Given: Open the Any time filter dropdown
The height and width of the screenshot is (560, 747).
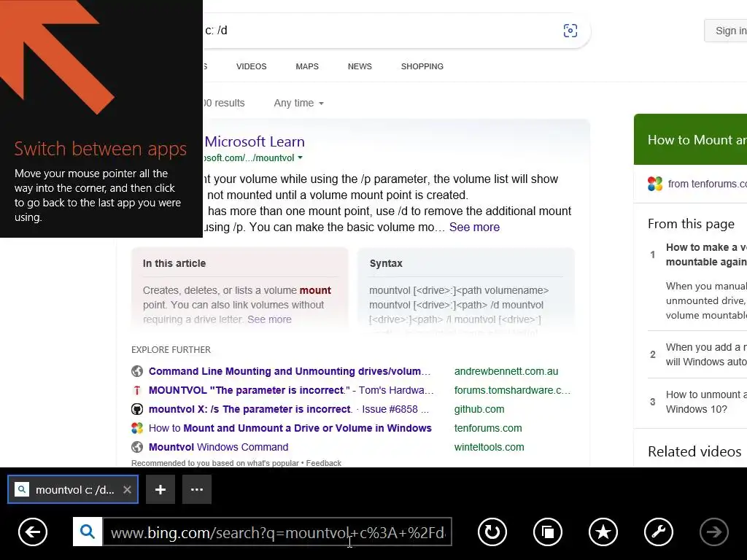Looking at the screenshot, I should click(x=298, y=104).
